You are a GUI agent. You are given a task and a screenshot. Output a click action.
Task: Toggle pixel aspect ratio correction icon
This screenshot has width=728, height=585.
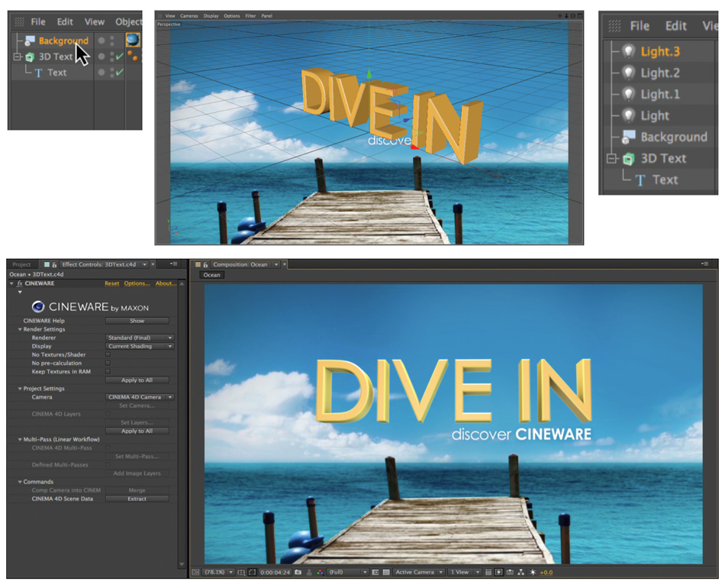(488, 573)
